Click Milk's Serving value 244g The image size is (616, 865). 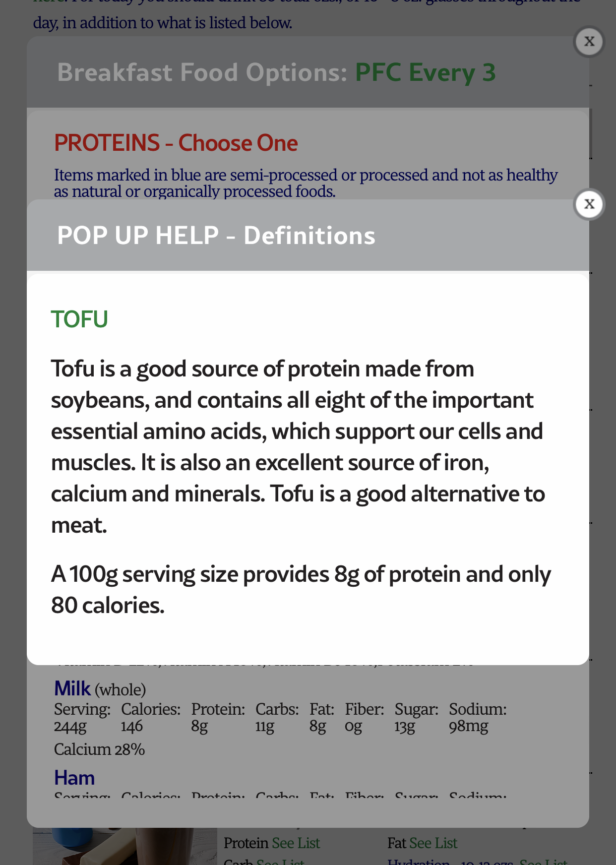70,726
